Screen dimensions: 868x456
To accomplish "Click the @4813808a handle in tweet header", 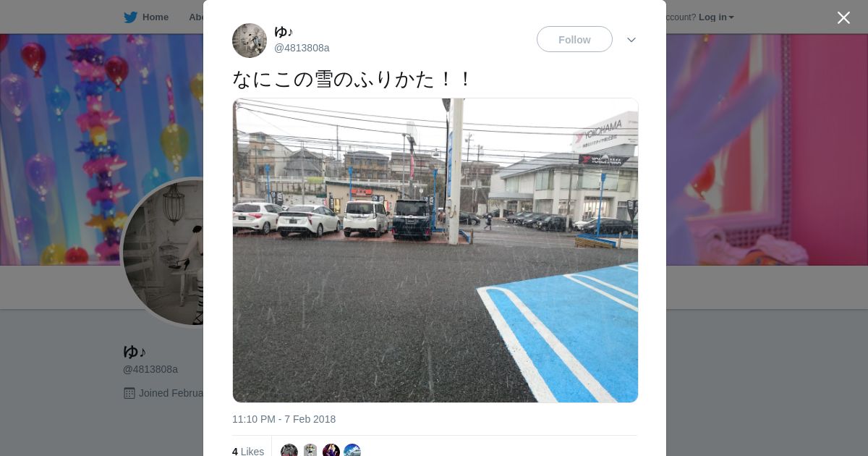I will pyautogui.click(x=302, y=48).
